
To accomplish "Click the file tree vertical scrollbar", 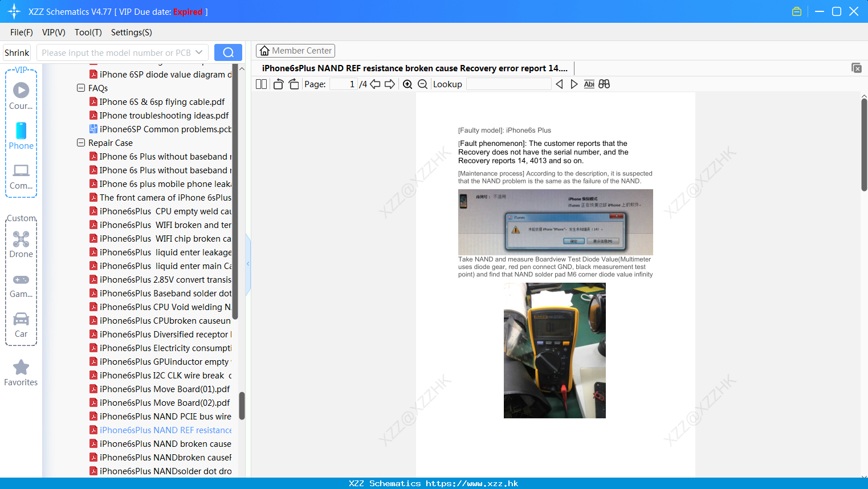I will point(242,406).
